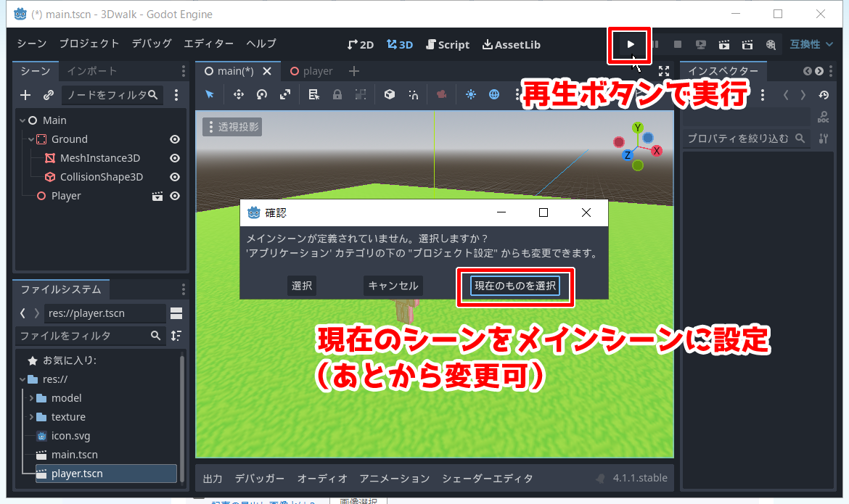
Task: Toggle visibility of CollisionShape3D node
Action: click(175, 177)
